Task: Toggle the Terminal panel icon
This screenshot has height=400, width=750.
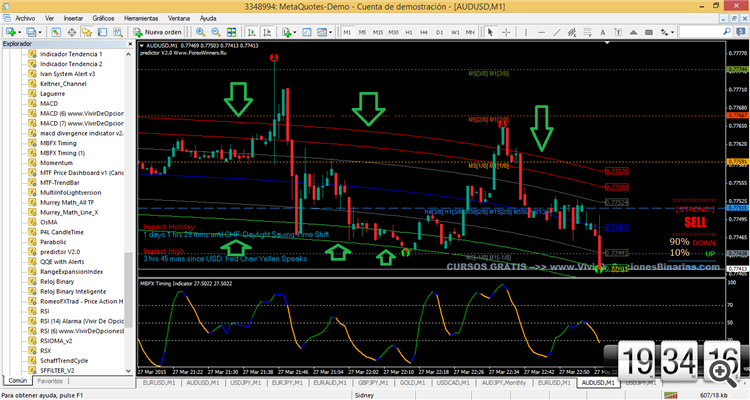Action: point(102,32)
